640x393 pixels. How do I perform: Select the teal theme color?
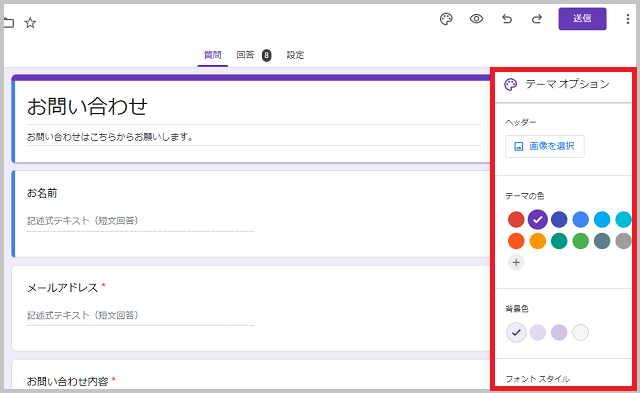click(x=559, y=241)
